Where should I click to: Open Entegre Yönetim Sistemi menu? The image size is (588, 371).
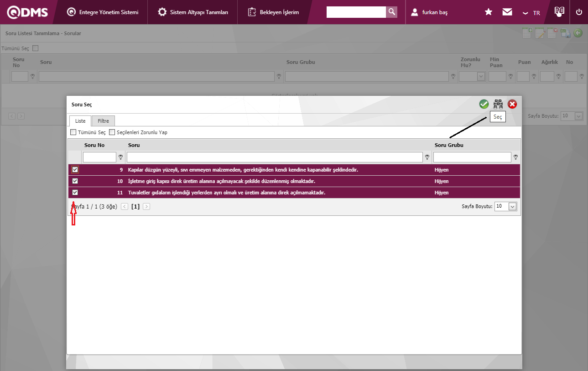(102, 12)
